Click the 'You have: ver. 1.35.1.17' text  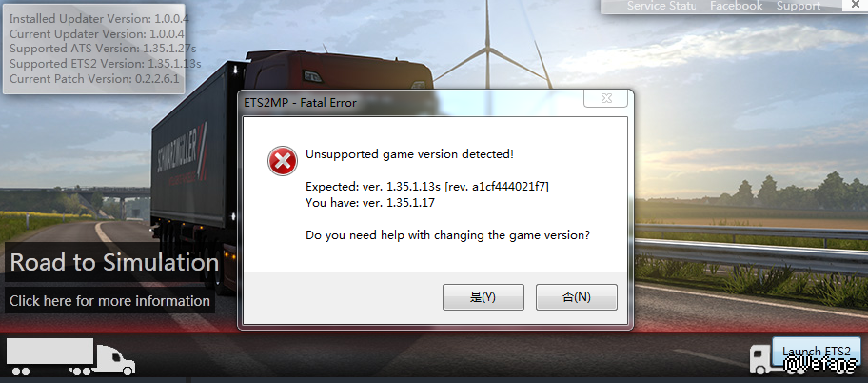click(370, 203)
